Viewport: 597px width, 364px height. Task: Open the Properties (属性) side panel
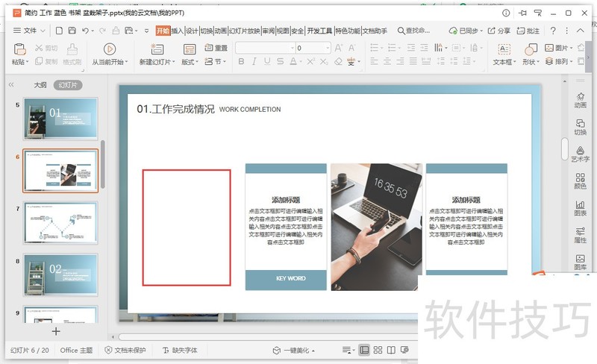coord(581,235)
